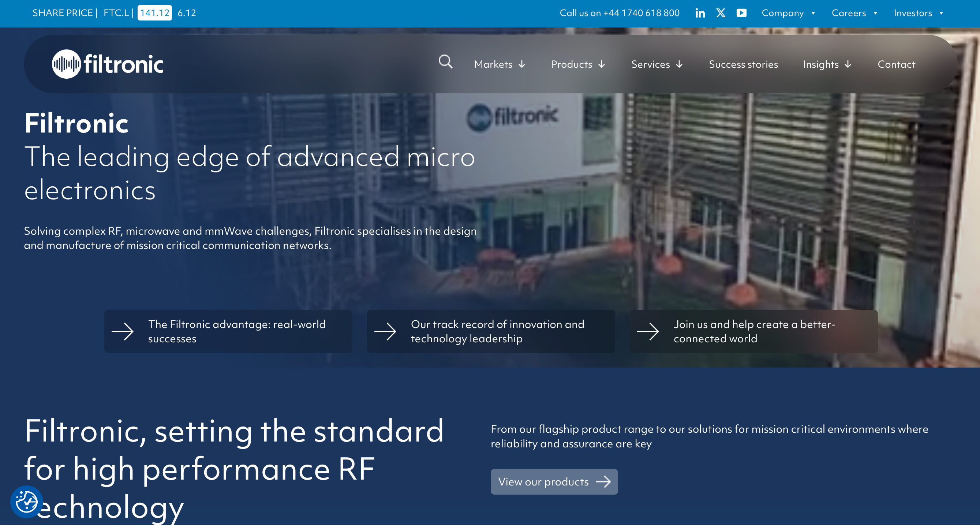Viewport: 980px width, 525px height.
Task: Open cookie preferences badge icon
Action: tap(26, 502)
